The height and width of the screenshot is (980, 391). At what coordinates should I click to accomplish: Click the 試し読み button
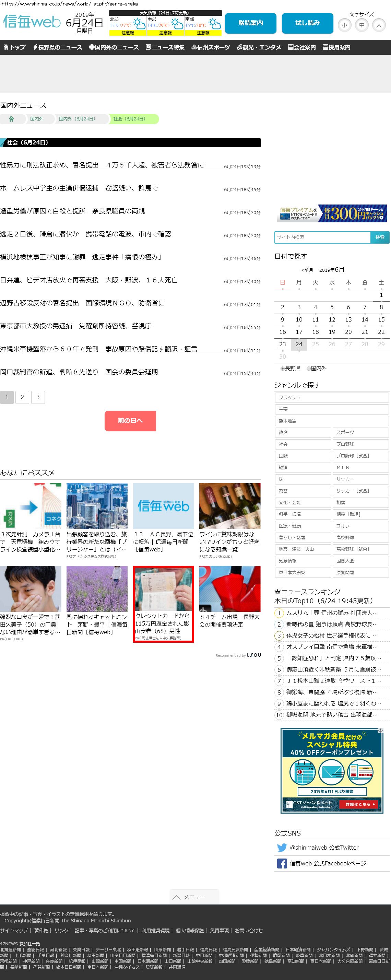(308, 23)
